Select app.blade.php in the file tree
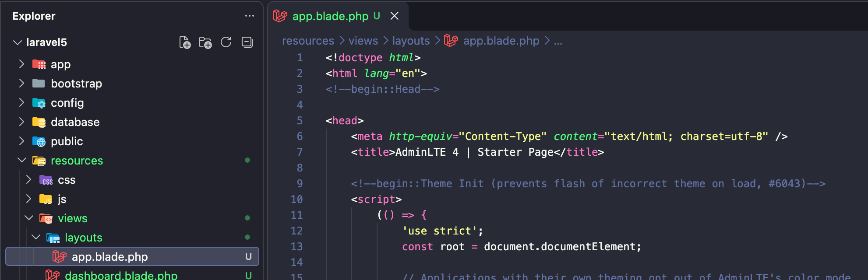 [x=132, y=256]
